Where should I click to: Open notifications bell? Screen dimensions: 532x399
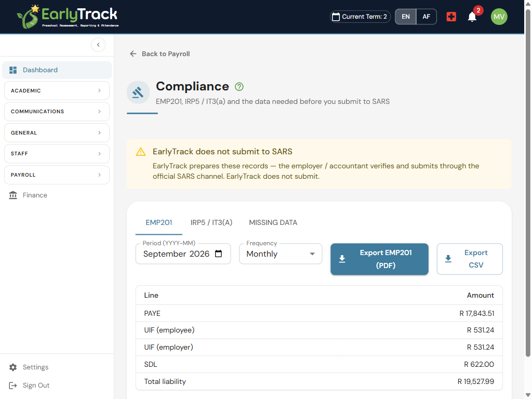point(472,17)
